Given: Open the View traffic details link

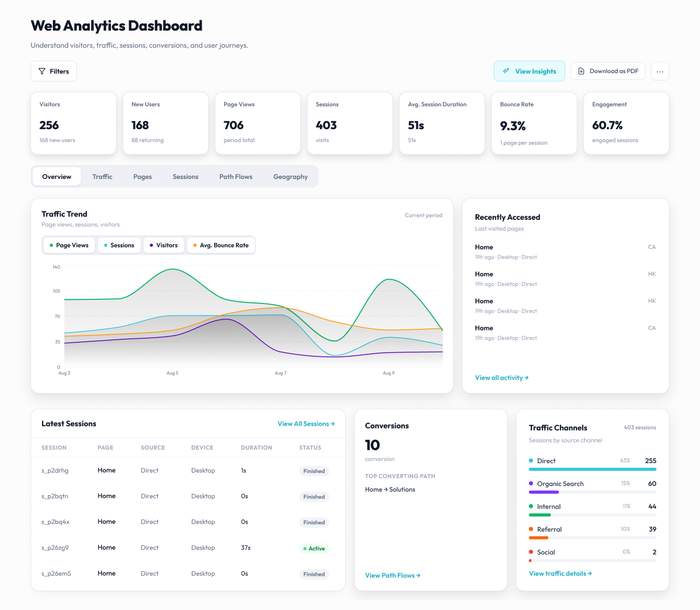Looking at the screenshot, I should point(560,573).
